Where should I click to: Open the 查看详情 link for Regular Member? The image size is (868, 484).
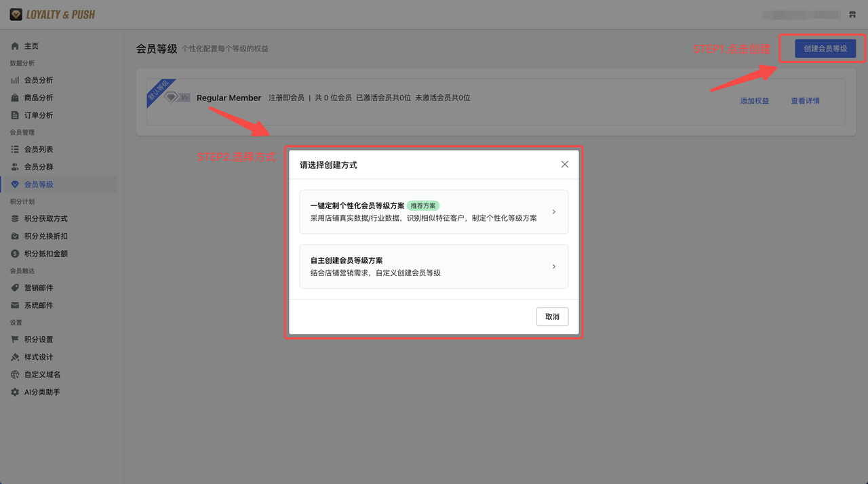point(805,101)
